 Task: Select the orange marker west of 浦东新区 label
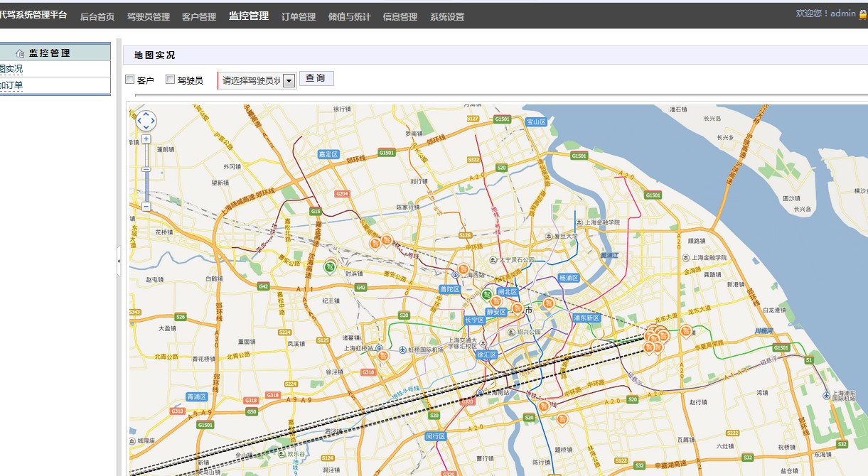(549, 303)
